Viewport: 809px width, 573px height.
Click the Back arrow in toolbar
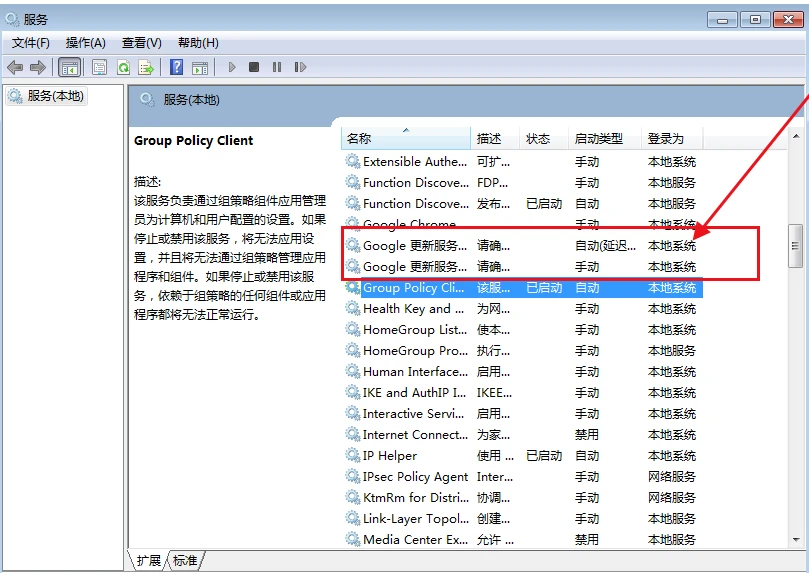[x=15, y=67]
